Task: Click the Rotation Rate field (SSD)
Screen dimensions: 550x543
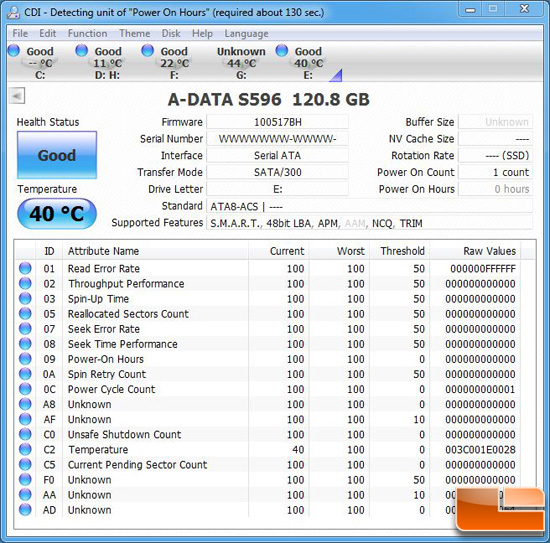Action: pyautogui.click(x=496, y=155)
